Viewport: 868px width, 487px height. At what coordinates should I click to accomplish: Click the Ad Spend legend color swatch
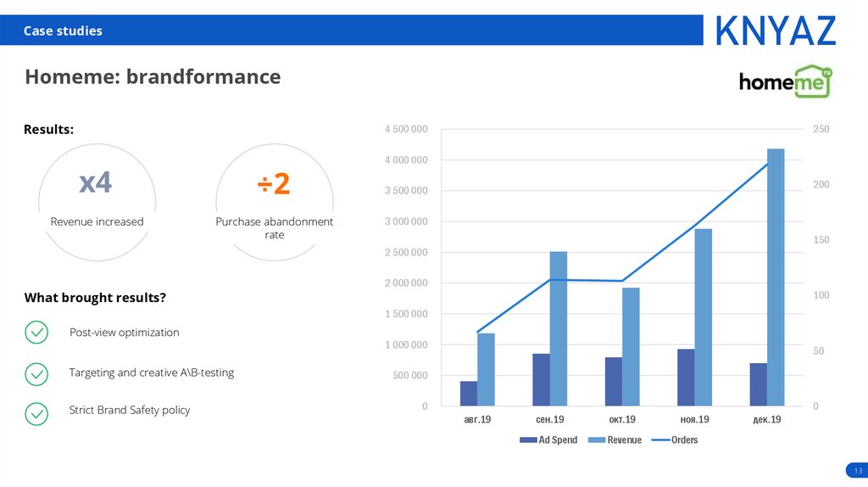click(x=527, y=440)
